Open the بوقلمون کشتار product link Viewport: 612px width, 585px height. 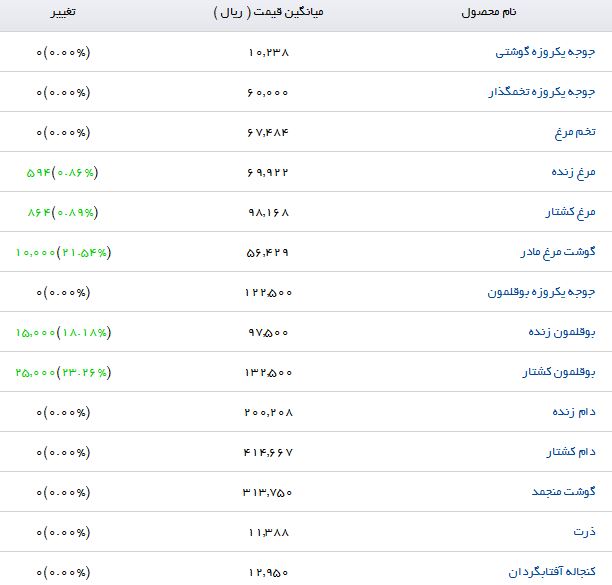pyautogui.click(x=559, y=372)
